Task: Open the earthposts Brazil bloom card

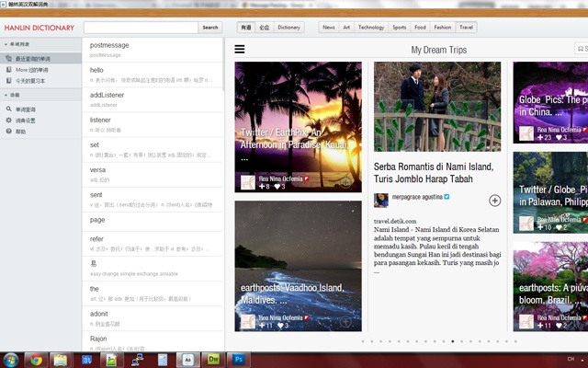Action: (550, 286)
